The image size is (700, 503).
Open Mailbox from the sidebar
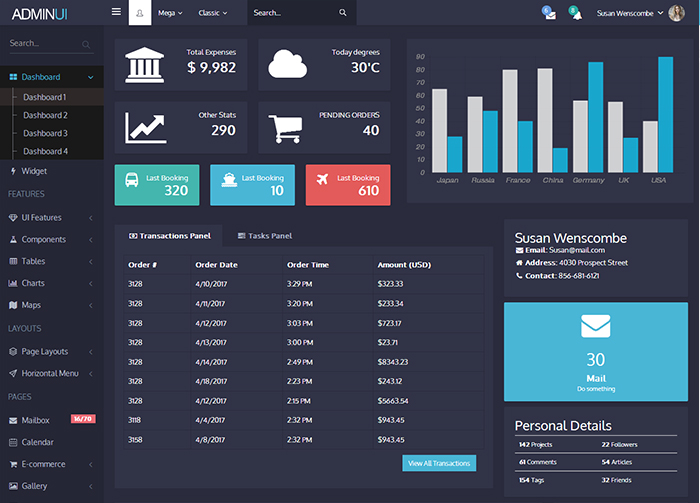35,420
